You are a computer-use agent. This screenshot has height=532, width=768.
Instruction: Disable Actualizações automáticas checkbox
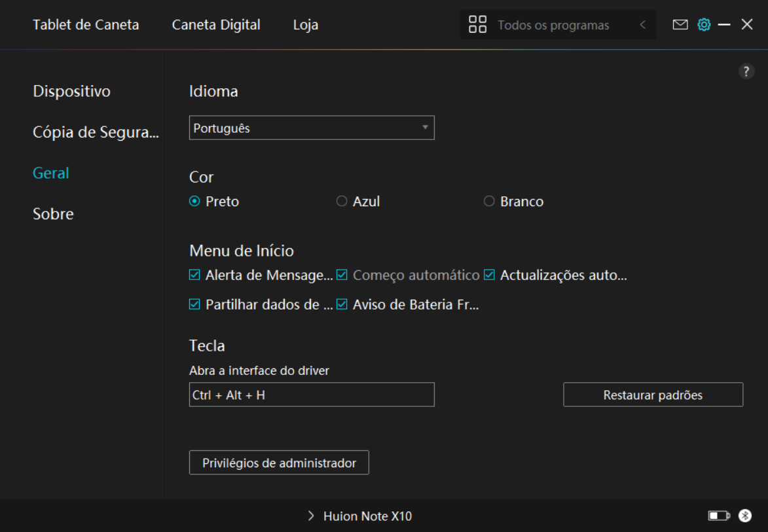[489, 275]
